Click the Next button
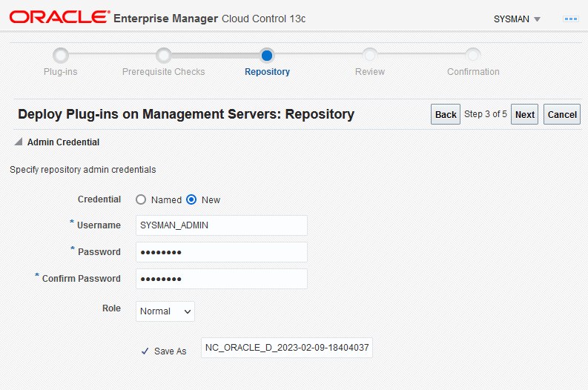Viewport: 588px width, 390px height. point(525,114)
